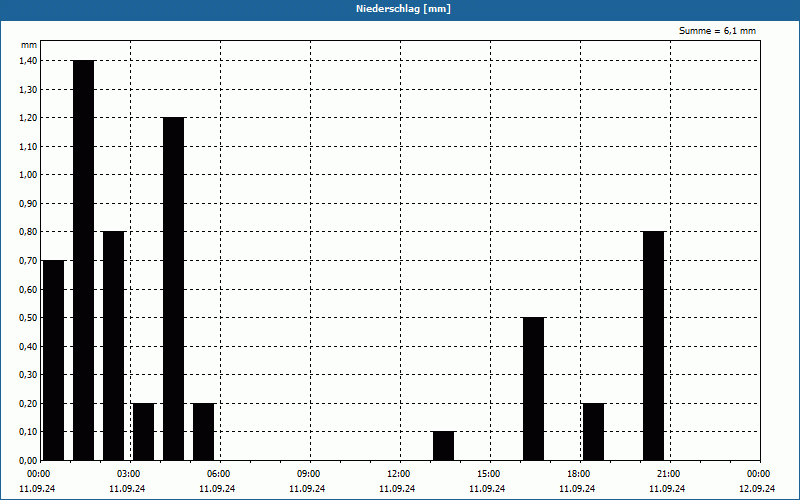800x500 pixels.
Task: Select the 'Summe = 6,1 mm' total label
Action: tap(717, 31)
